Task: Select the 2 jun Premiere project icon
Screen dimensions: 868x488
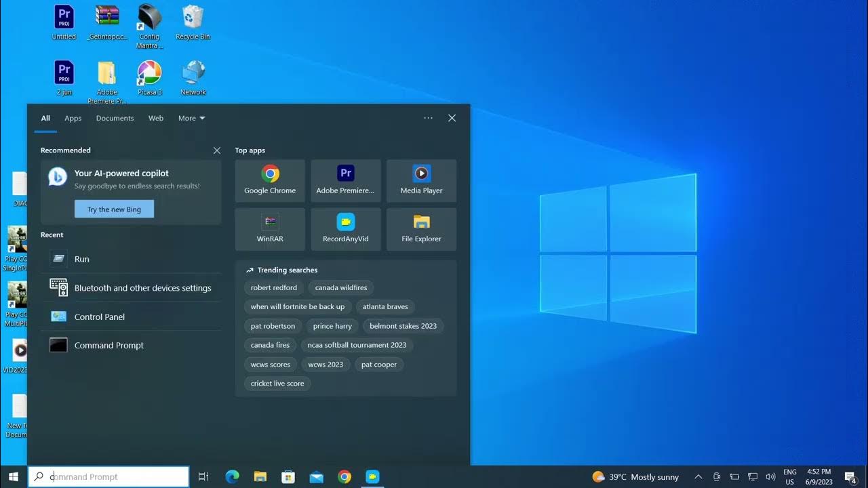Action: click(64, 78)
